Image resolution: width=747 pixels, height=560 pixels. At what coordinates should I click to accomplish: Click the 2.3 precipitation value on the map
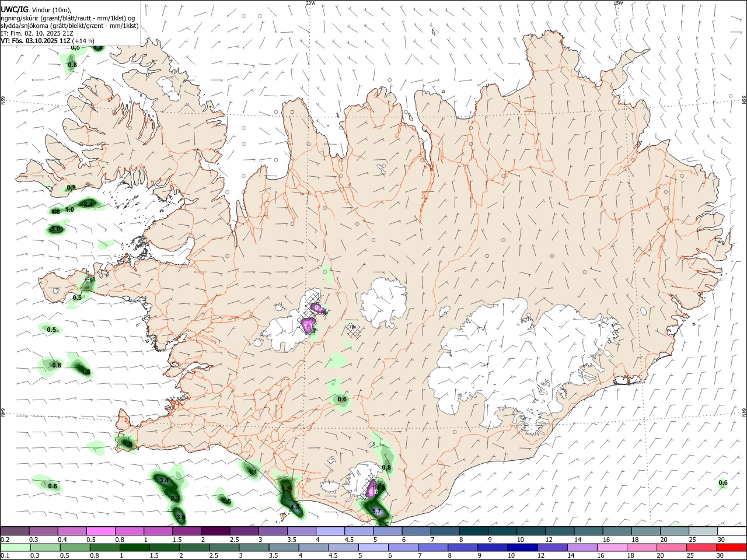tap(175, 498)
